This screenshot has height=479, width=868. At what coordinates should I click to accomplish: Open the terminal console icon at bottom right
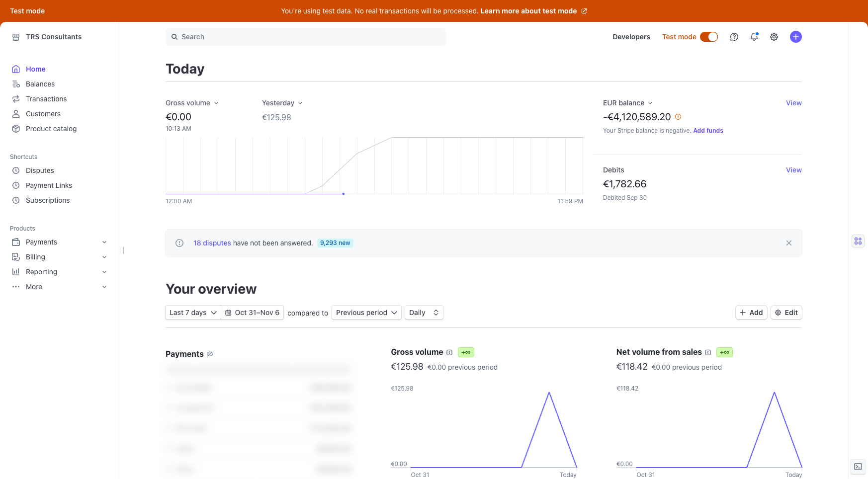pos(858,467)
